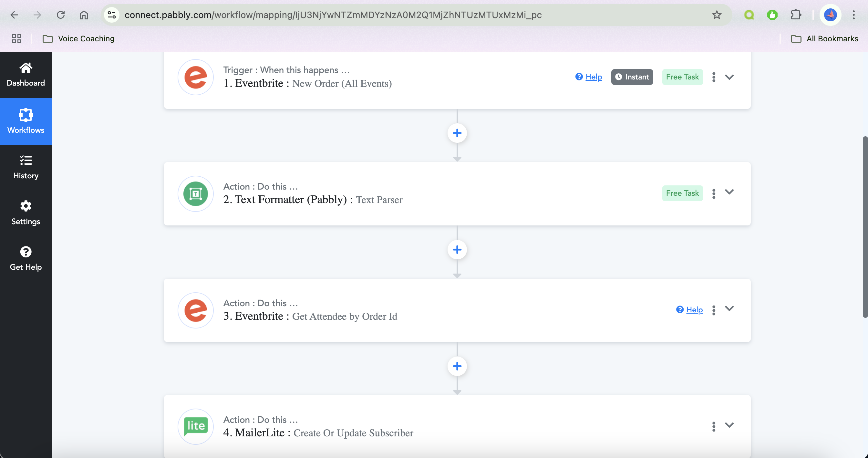Go to Dashboard in the sidebar
The image size is (868, 458).
coord(26,75)
